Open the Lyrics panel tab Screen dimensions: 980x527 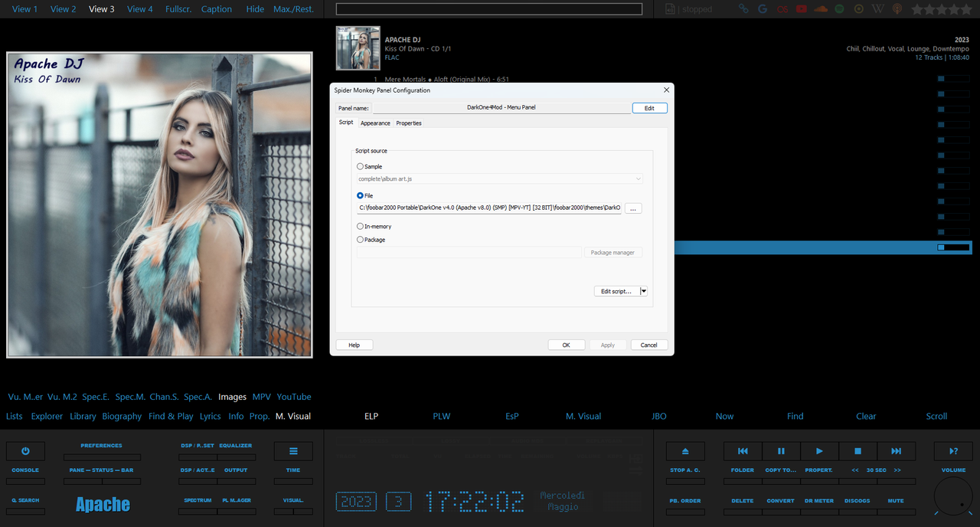(x=211, y=416)
